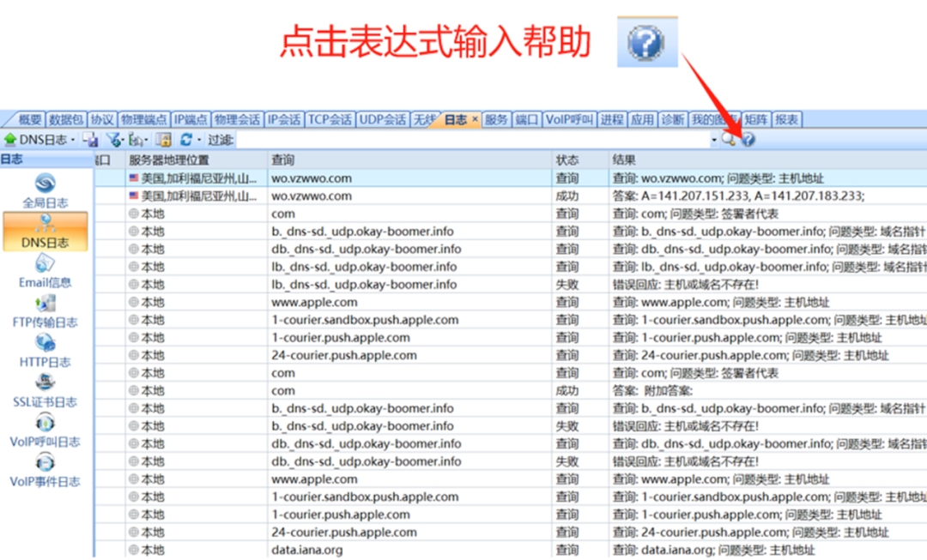Expand the dropdown arrow next to the refresh icon
Viewport: 927px width, 560px height.
[x=199, y=140]
